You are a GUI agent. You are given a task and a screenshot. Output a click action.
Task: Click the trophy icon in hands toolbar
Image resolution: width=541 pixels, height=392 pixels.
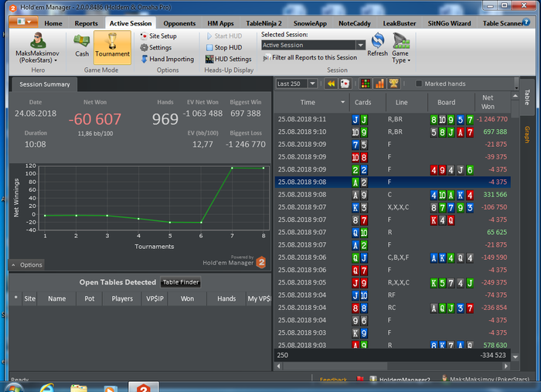coord(393,84)
